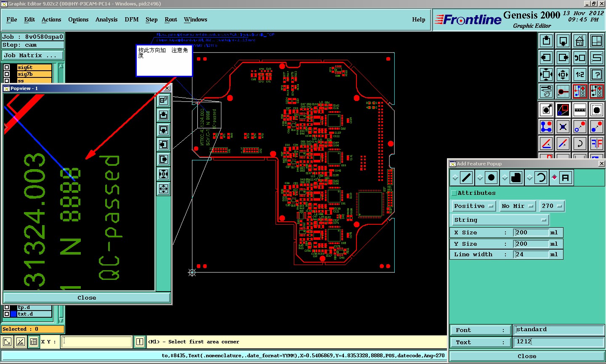Click the blue color swatch beside txt.d
Screen dimensions: 606x364
click(x=13, y=314)
